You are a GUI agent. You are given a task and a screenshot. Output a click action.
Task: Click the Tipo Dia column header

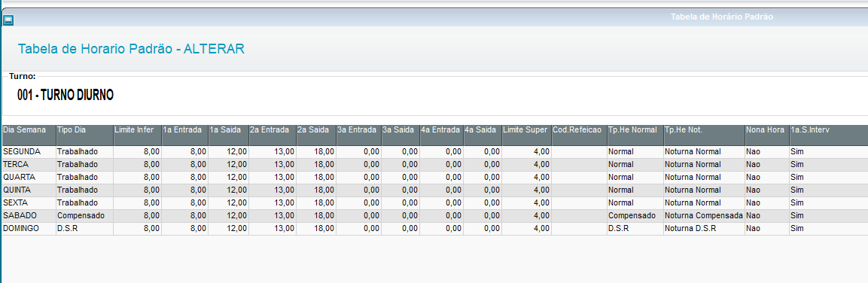[85, 135]
